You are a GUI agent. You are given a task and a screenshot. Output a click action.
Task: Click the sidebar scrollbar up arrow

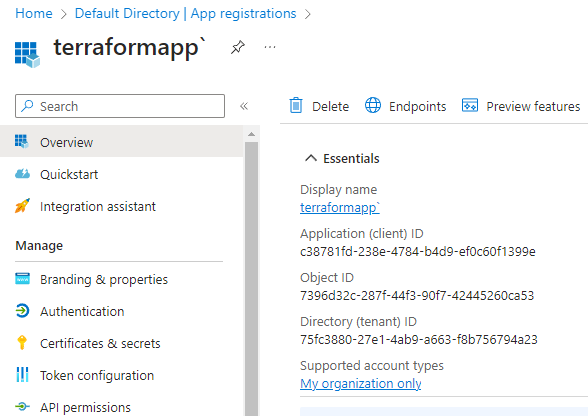click(x=251, y=134)
